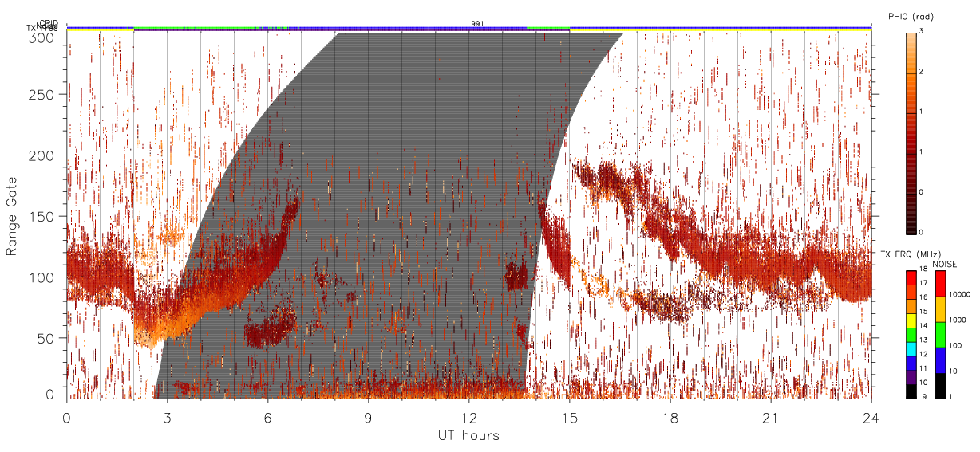Click the TX FRQ tick value 17
The image size is (980, 452).
pyautogui.click(x=923, y=283)
